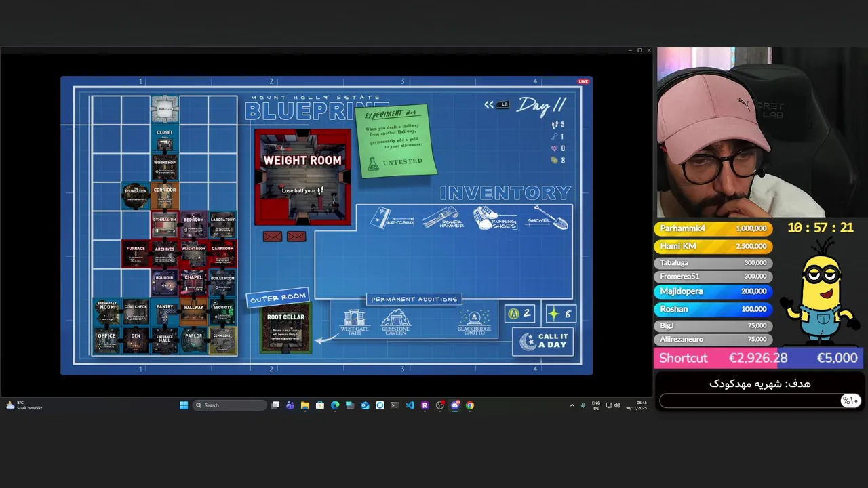The image size is (868, 488).
Task: Open Microsoft Edge from the taskbar
Action: 335,405
